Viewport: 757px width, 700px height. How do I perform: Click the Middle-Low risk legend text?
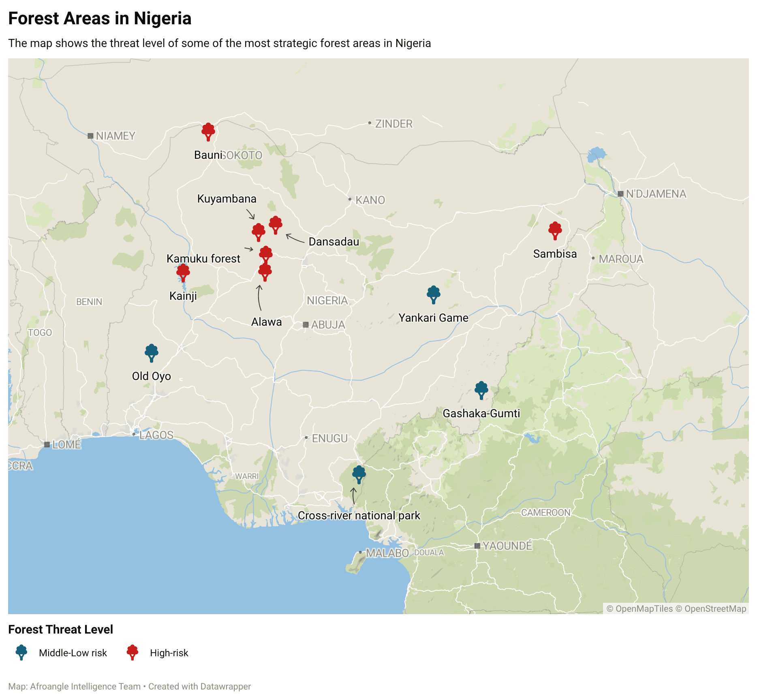73,653
